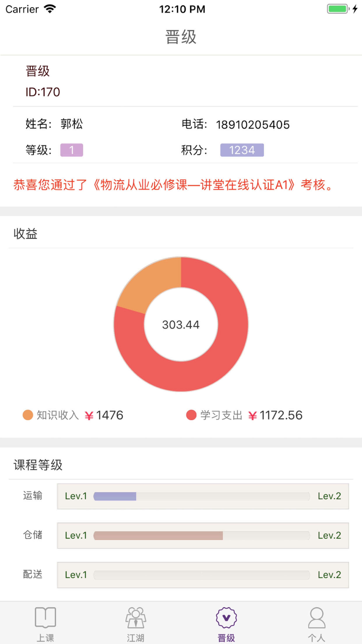Image resolution: width=362 pixels, height=644 pixels.
Task: Tap the red 学习支出 legend dot
Action: [191, 415]
